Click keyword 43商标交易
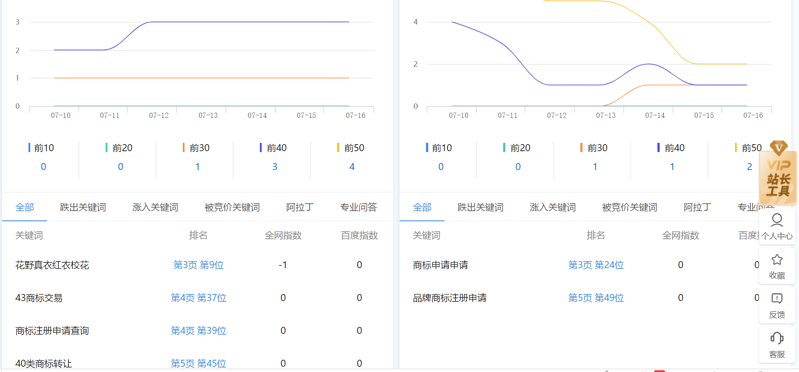 coord(39,298)
